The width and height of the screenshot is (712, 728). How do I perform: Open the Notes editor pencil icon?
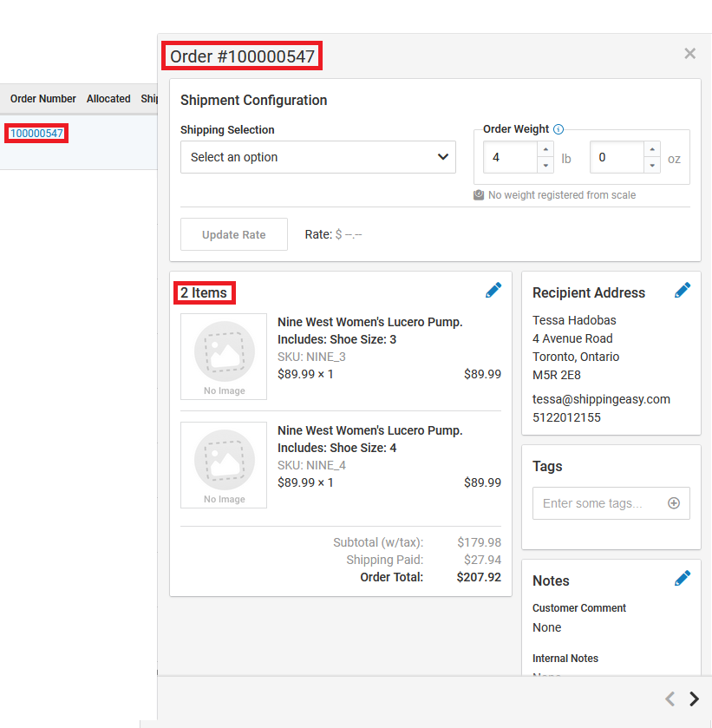coord(683,577)
